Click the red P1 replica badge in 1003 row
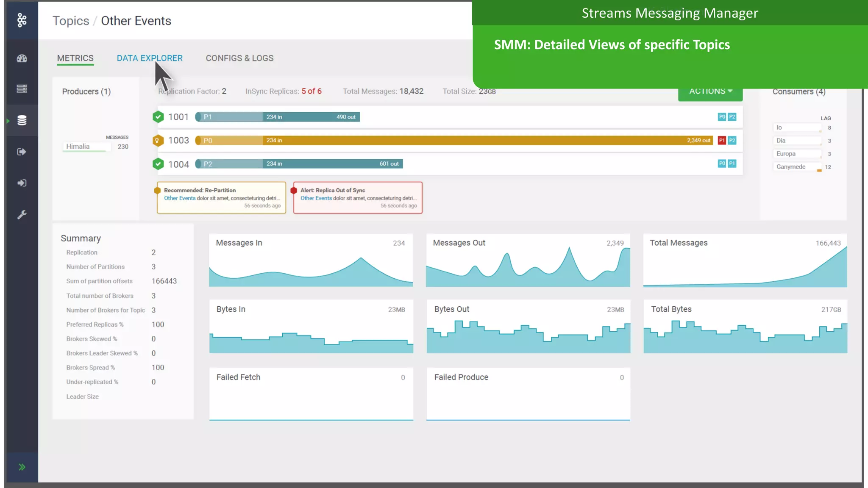This screenshot has height=488, width=868. tap(722, 140)
